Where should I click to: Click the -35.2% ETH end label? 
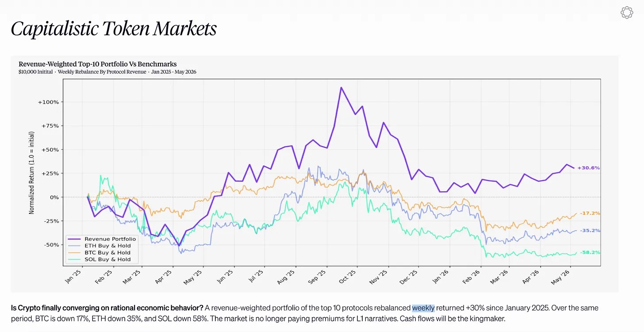coord(590,231)
